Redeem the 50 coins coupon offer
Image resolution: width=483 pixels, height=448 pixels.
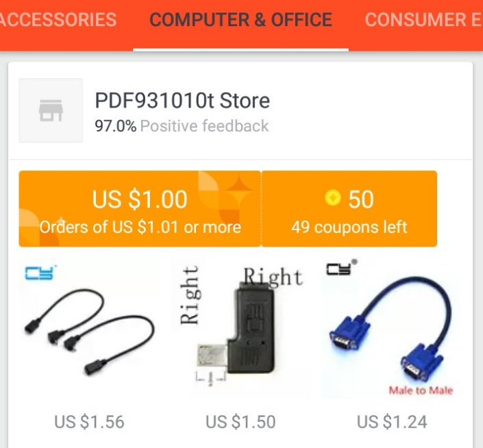(349, 208)
